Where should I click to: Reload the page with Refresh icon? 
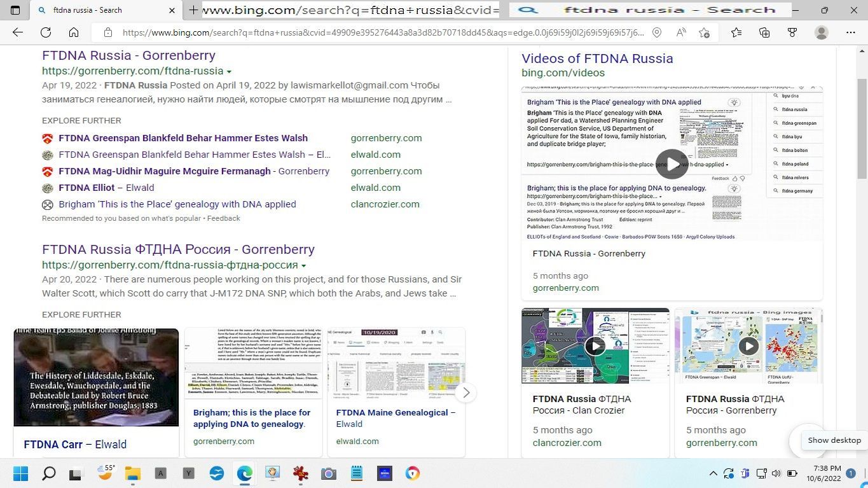[46, 32]
